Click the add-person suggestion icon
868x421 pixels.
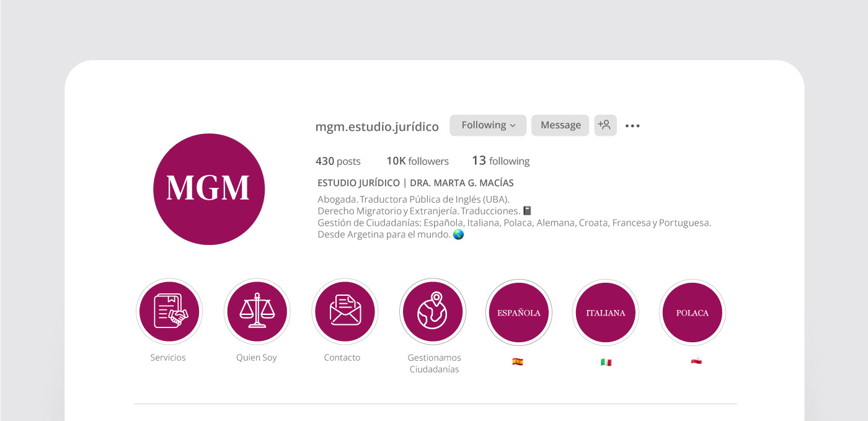tap(605, 125)
